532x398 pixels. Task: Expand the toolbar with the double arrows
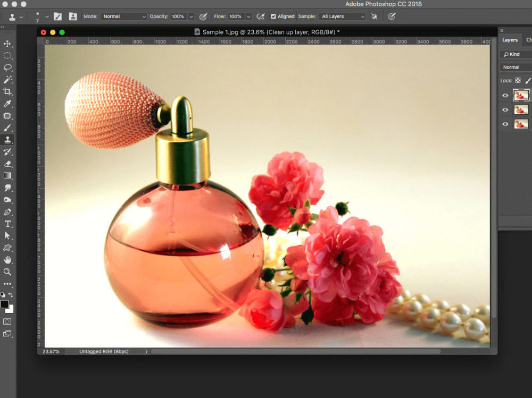[x=2, y=27]
